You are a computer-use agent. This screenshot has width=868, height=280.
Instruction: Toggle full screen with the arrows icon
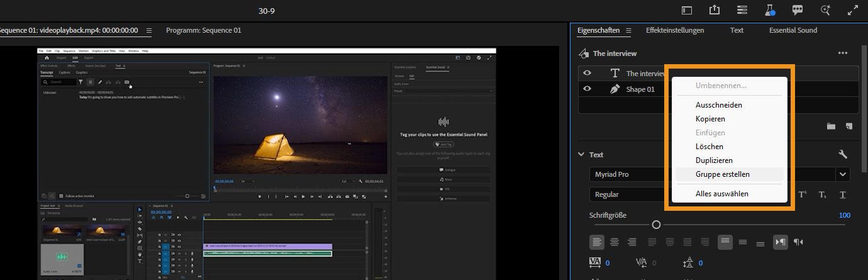[853, 10]
